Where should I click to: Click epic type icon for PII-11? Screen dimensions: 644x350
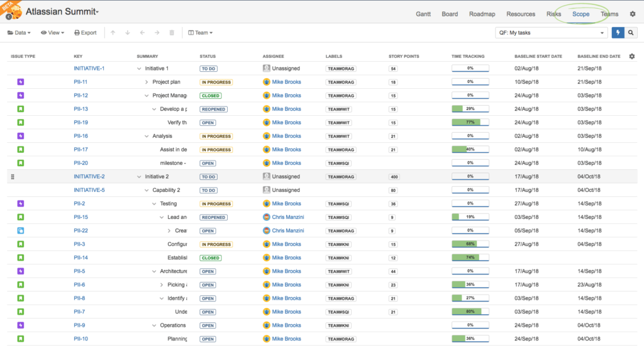21,82
